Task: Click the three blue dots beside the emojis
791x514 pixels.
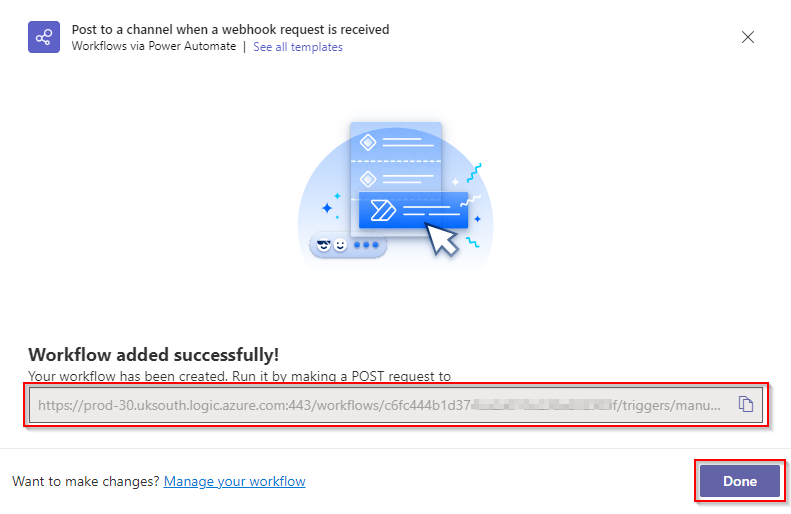Action: coord(366,245)
